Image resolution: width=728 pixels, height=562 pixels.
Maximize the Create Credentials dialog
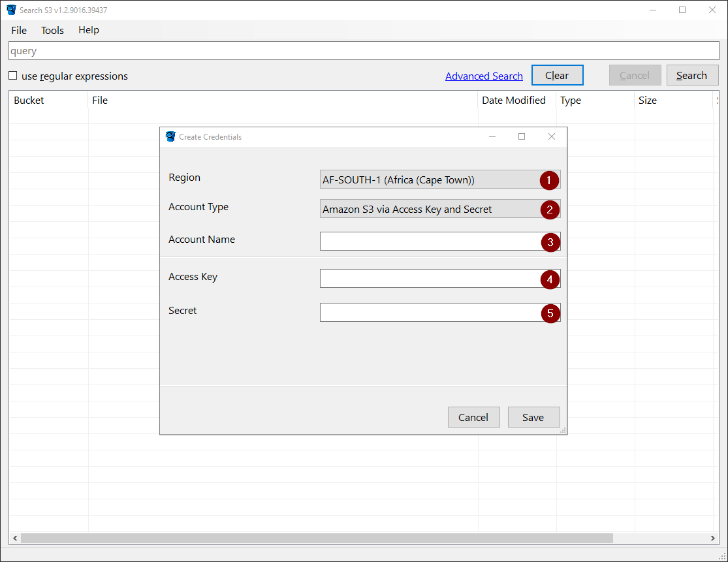click(x=522, y=136)
